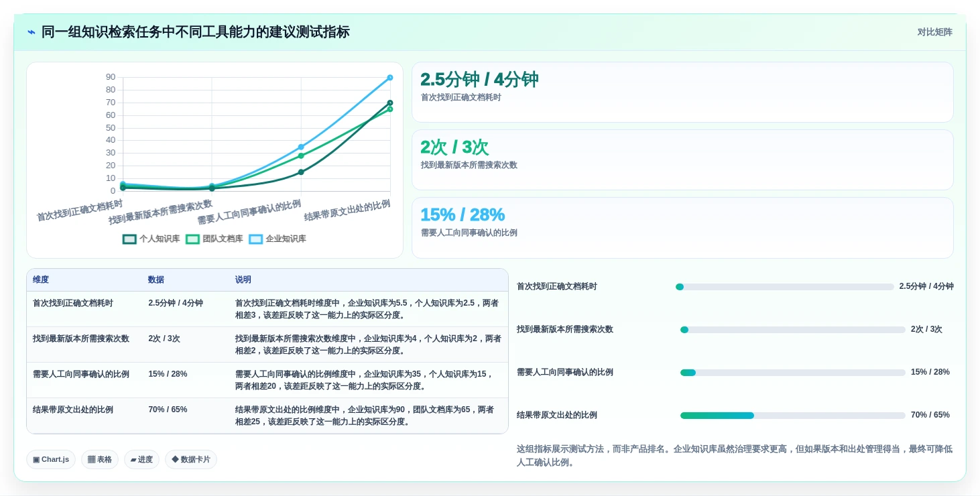
Task: Click the chart axis label 结果带原文出处的比例
Action: point(347,210)
